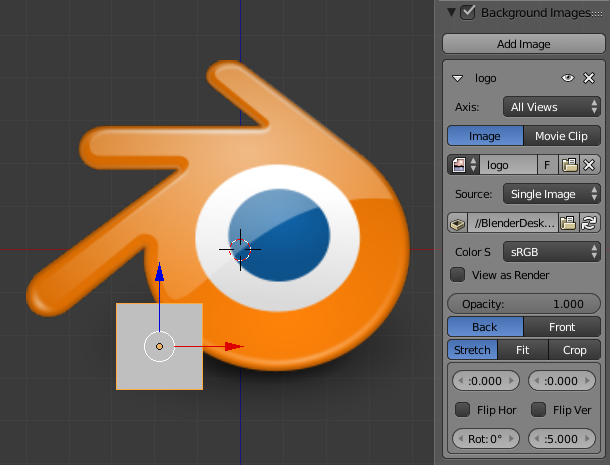610x465 pixels.
Task: Click the blue Z axis manipulator arrow
Action: tap(159, 272)
